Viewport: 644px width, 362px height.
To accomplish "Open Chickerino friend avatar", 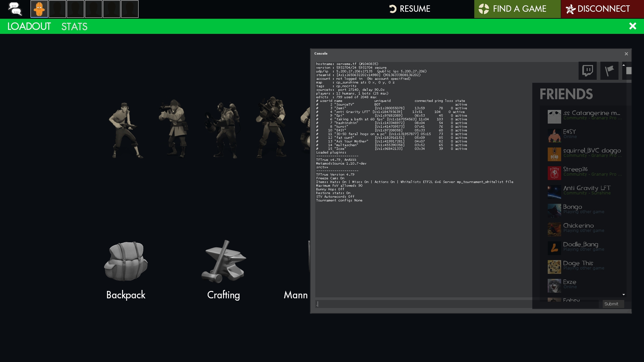I will point(554,230).
